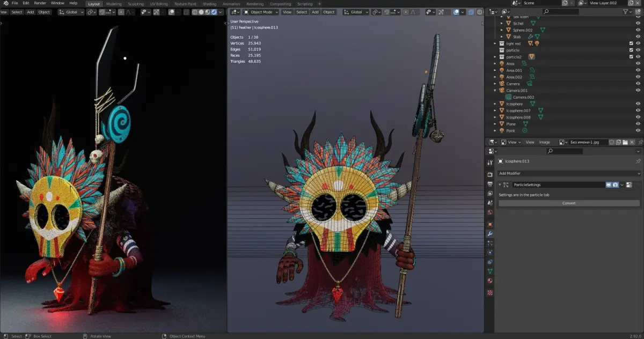The image size is (644, 339).
Task: Open the Help menu
Action: click(74, 3)
